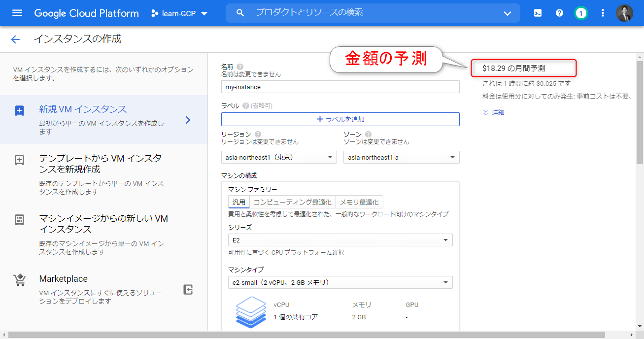Open the three-dot settings menu
This screenshot has height=339, width=644.
point(603,13)
